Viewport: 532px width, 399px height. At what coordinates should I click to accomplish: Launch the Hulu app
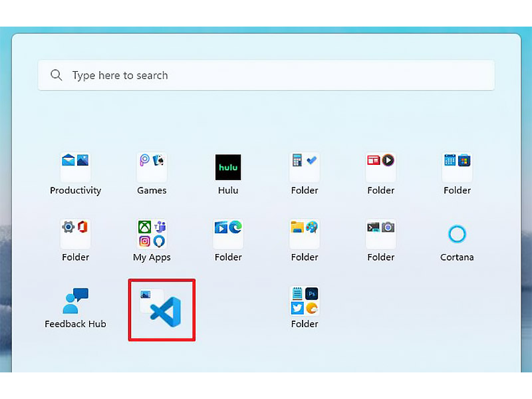pyautogui.click(x=228, y=168)
